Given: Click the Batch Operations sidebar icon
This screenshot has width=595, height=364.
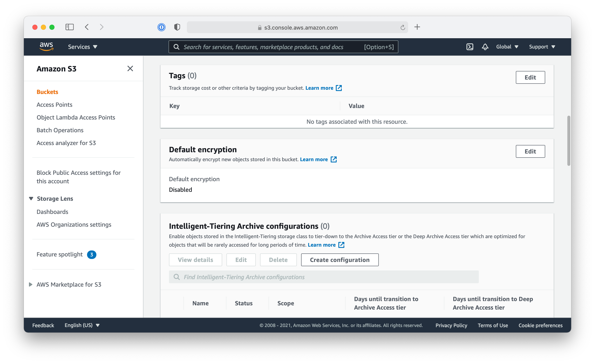Looking at the screenshot, I should pyautogui.click(x=60, y=130).
